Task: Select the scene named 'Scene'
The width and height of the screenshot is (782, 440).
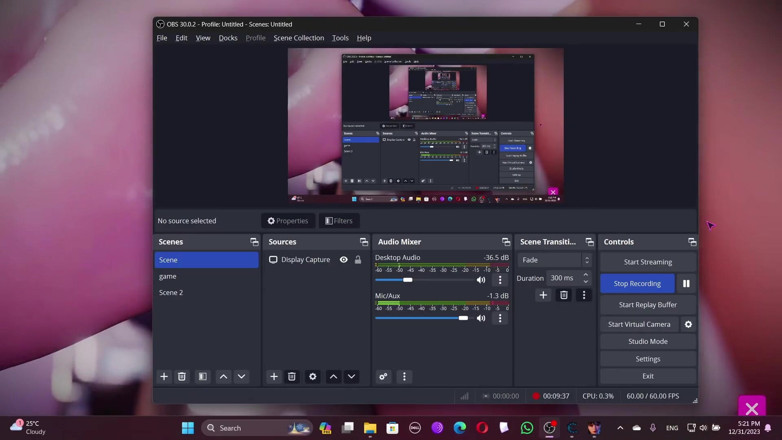Action: (x=206, y=260)
